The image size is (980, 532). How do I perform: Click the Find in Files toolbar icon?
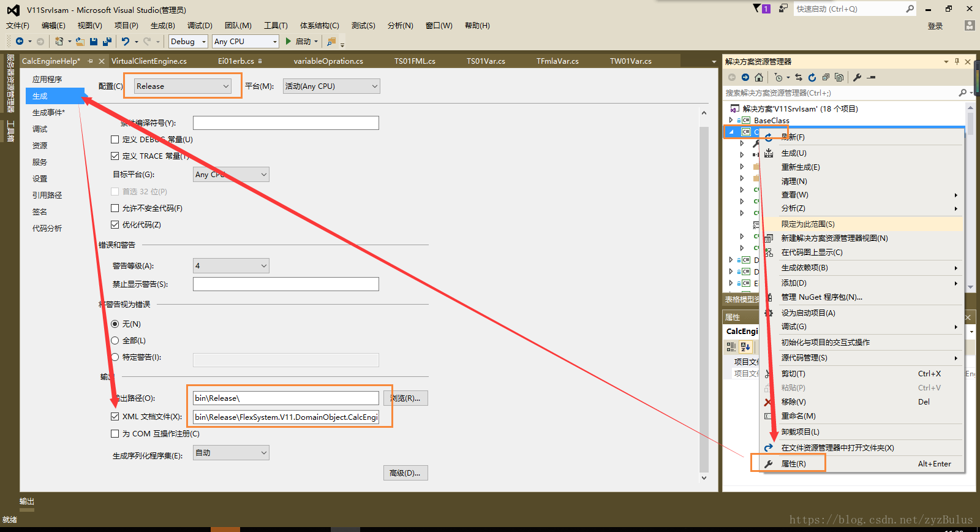tap(331, 41)
